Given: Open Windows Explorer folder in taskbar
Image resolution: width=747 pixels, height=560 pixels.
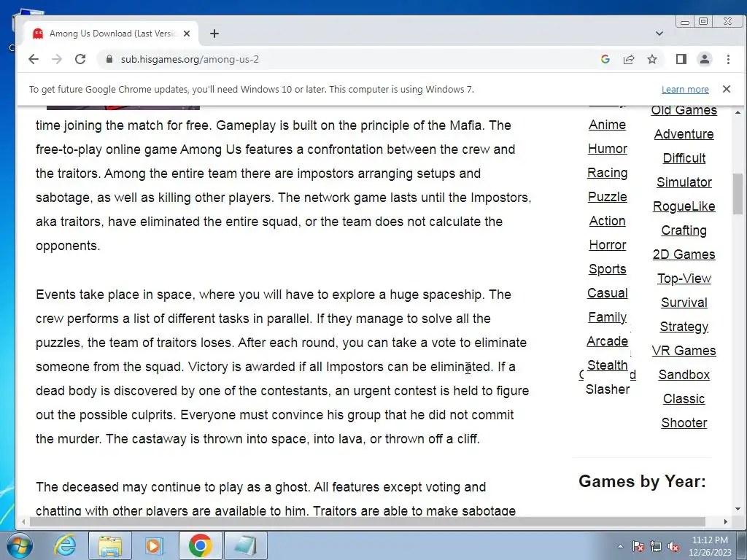Looking at the screenshot, I should pos(110,545).
